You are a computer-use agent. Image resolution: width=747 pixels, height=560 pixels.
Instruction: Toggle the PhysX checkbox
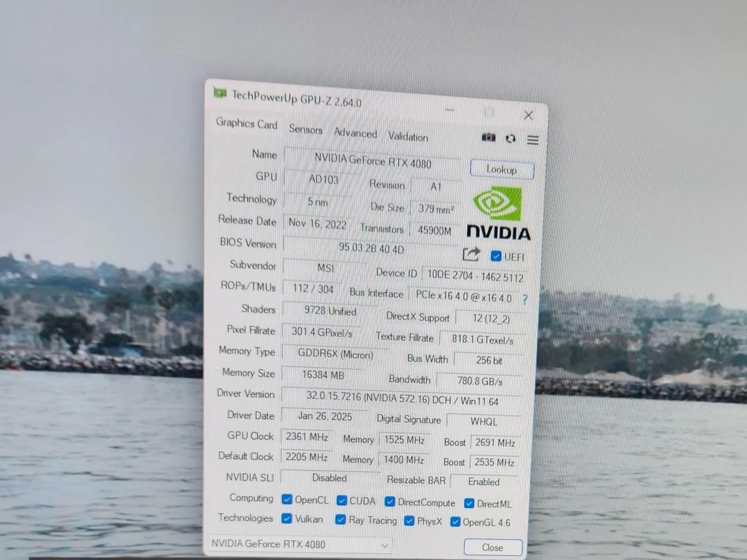[409, 521]
